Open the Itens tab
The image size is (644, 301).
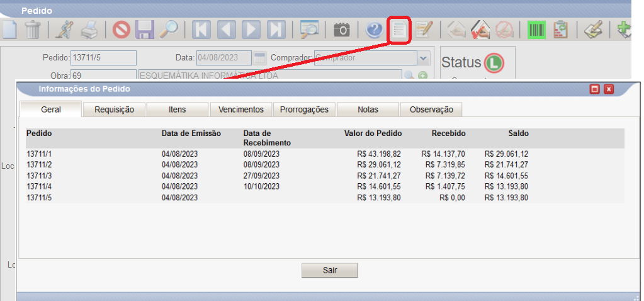pyautogui.click(x=178, y=110)
